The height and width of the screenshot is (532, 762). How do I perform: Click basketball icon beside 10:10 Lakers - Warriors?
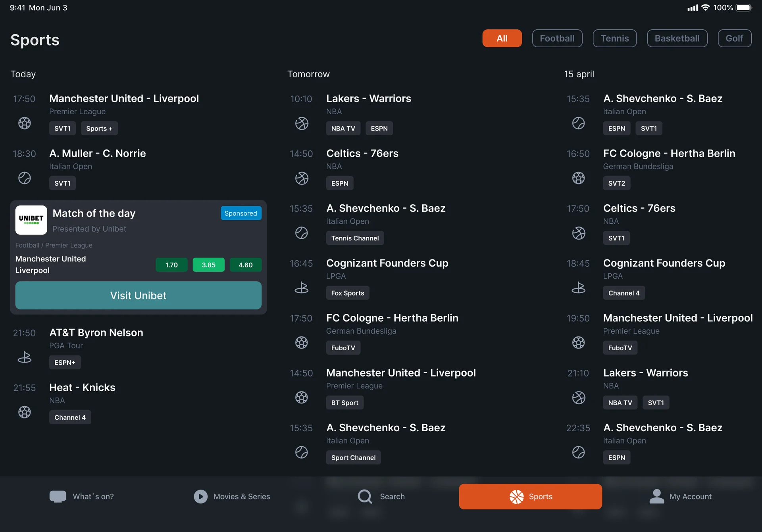point(302,123)
